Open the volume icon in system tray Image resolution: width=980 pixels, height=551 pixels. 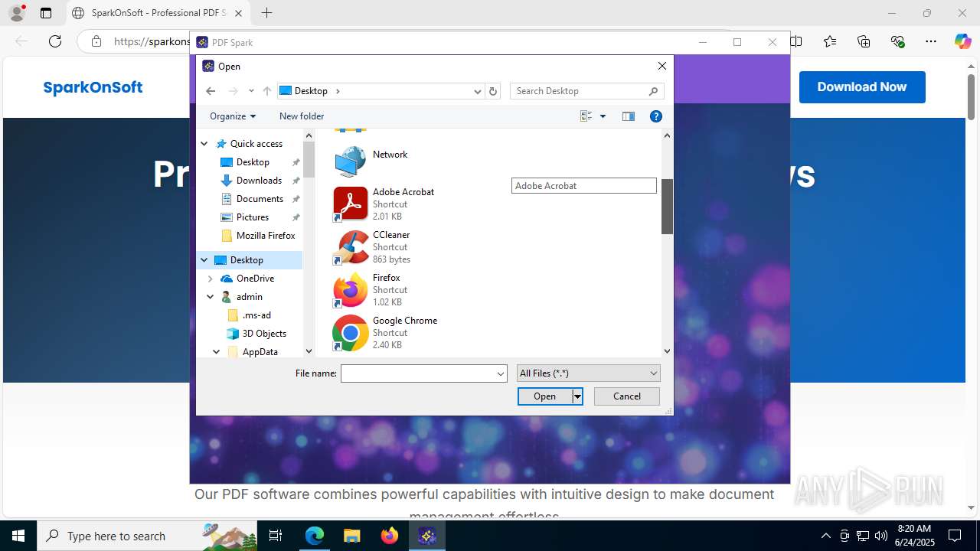(x=881, y=536)
